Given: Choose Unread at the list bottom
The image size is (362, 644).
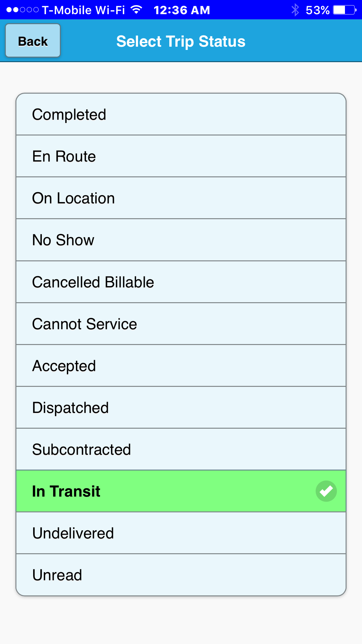Looking at the screenshot, I should [x=181, y=575].
